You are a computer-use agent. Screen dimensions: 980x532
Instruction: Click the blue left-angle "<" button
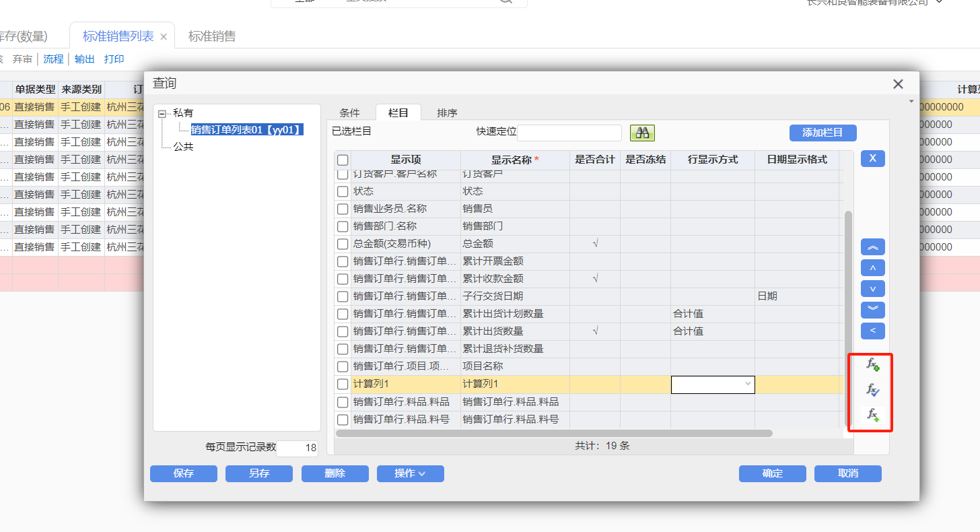[873, 331]
